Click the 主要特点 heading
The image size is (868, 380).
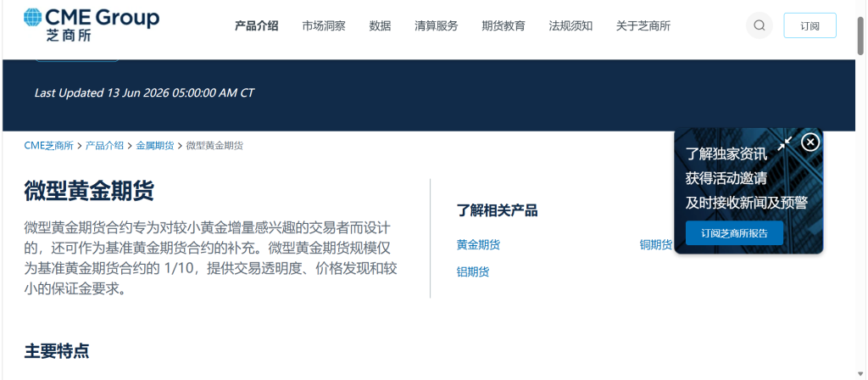click(x=57, y=350)
